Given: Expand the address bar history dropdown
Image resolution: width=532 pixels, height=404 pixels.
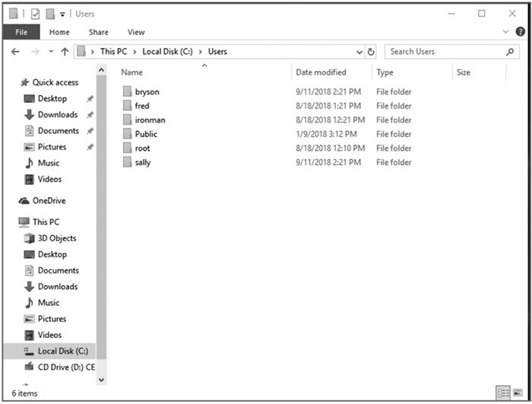Looking at the screenshot, I should (359, 52).
